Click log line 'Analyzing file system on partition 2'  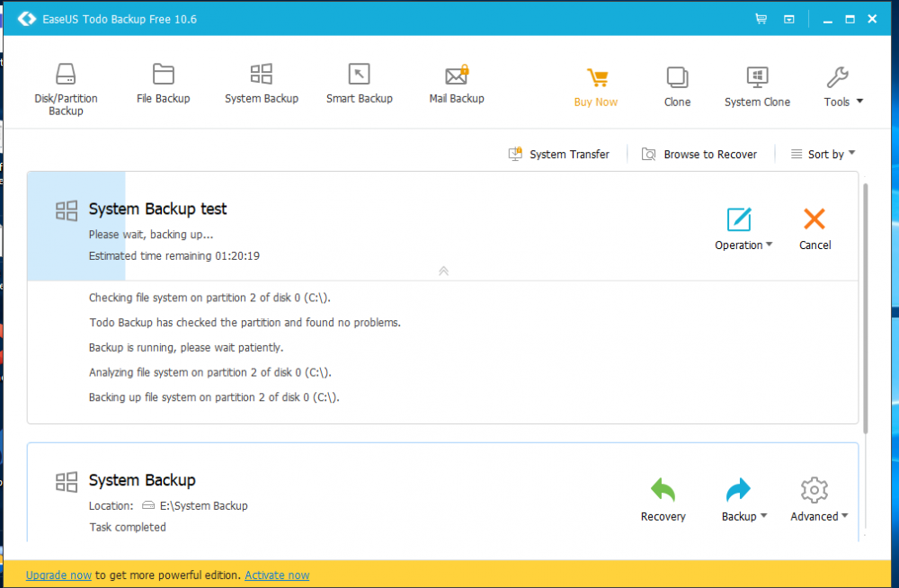[x=210, y=372]
